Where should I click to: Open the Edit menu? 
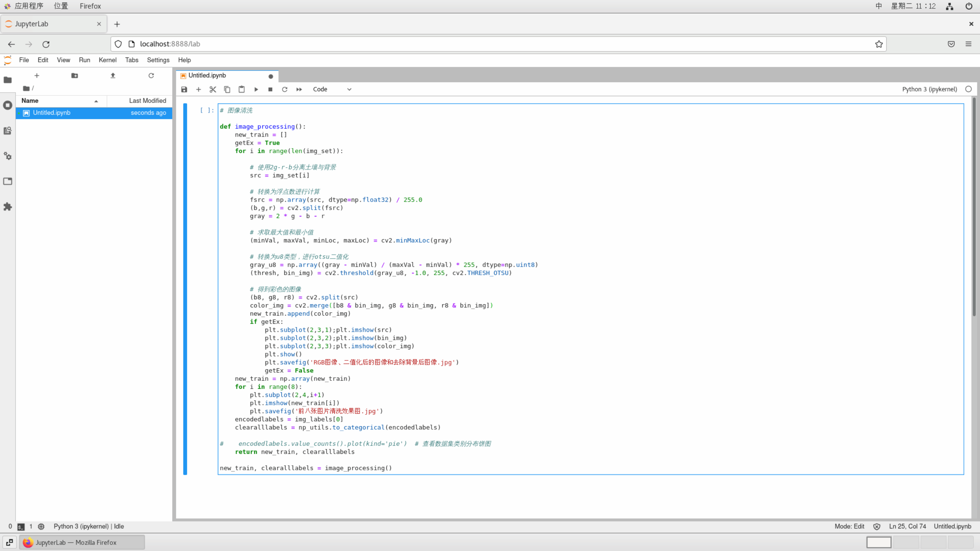click(43, 60)
